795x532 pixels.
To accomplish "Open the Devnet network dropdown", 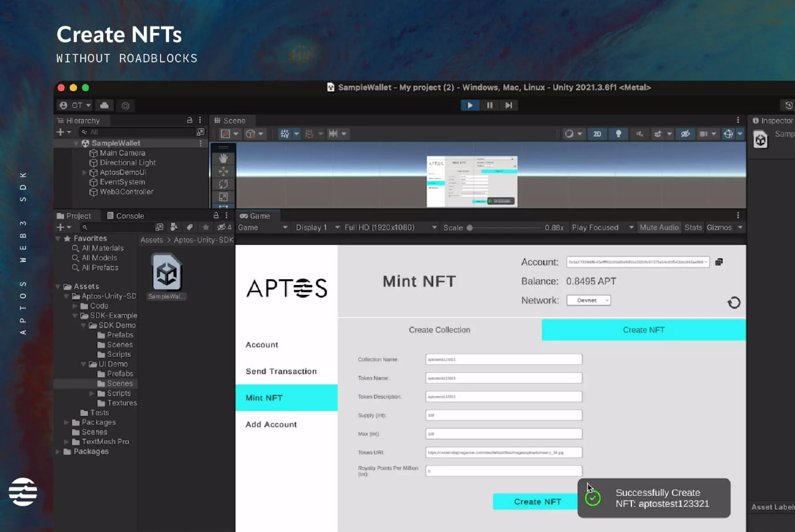I will pyautogui.click(x=588, y=300).
